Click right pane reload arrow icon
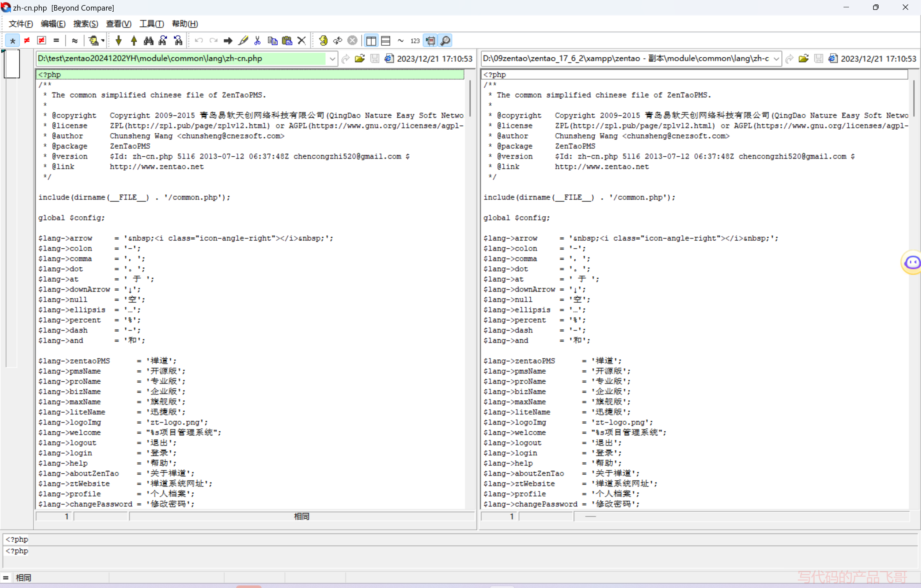 tap(789, 59)
